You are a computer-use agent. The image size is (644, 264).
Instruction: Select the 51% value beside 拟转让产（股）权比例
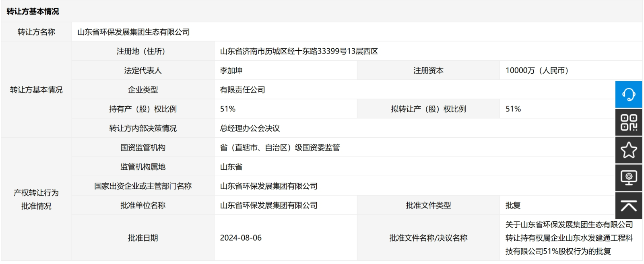(x=513, y=109)
